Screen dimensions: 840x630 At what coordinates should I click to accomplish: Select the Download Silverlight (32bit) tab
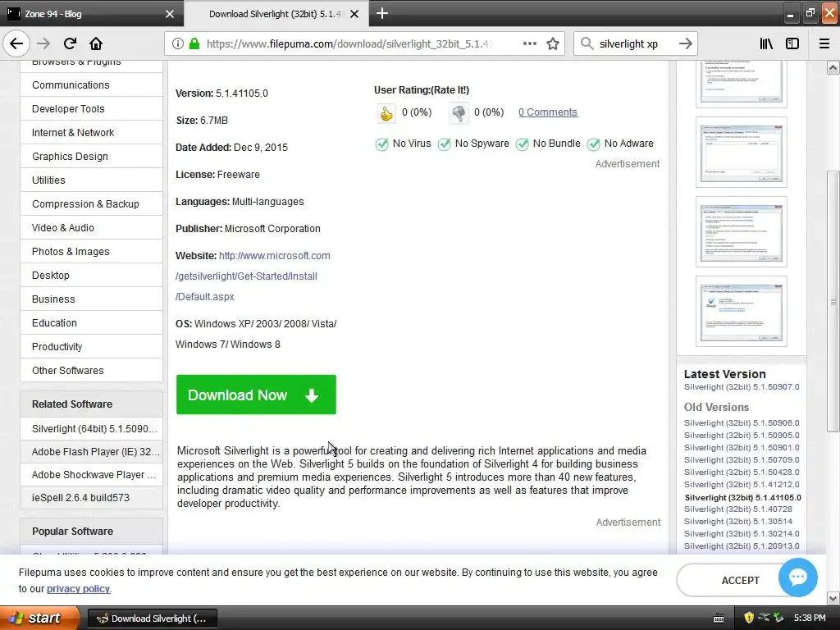click(x=276, y=14)
